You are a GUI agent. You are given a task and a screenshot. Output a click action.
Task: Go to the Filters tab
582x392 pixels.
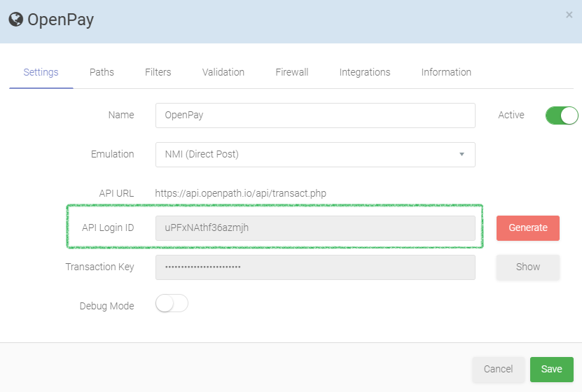point(158,72)
